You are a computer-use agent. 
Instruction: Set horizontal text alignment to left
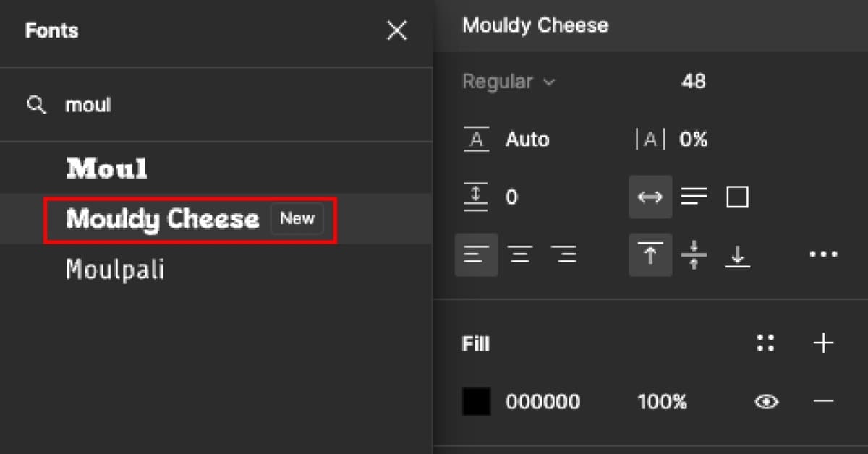point(477,254)
